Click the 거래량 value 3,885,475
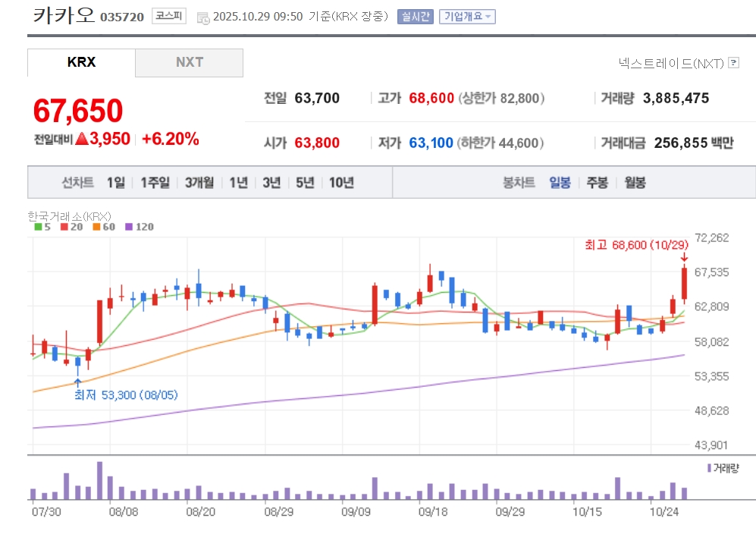 tap(676, 99)
